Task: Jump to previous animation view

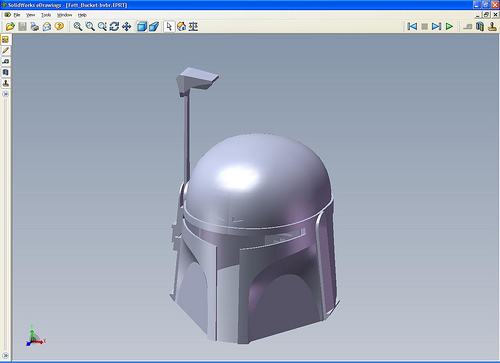Action: point(412,26)
